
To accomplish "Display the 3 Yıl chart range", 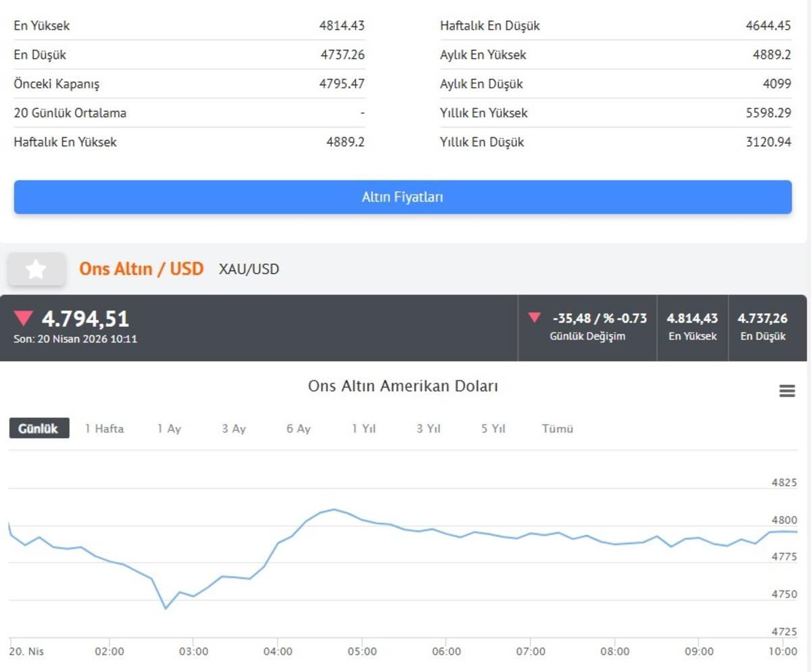I will tap(428, 429).
